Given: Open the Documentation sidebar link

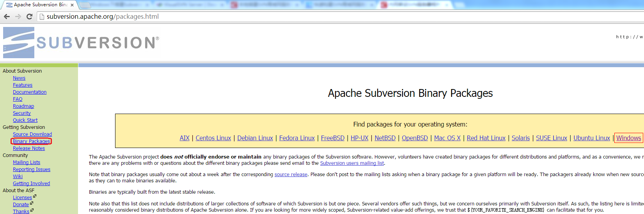Looking at the screenshot, I should click(30, 92).
